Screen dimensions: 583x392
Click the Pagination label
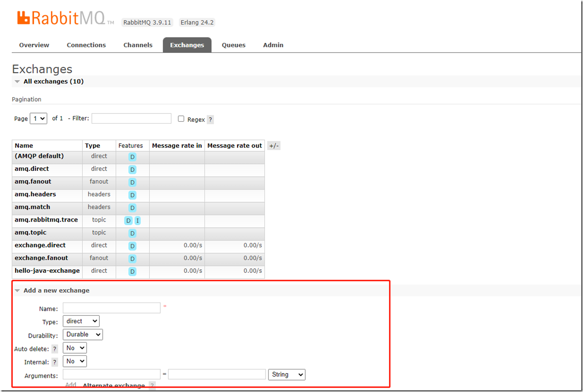coord(26,99)
